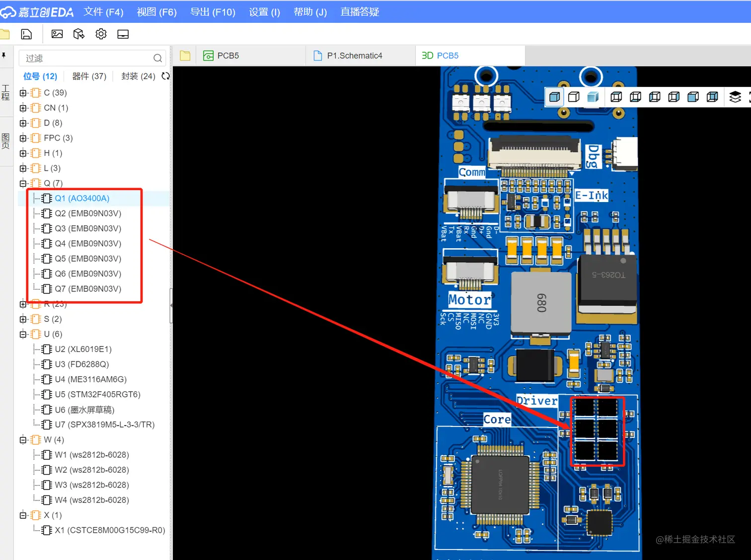Viewport: 751px width, 560px height.
Task: Select the solid-with-outline 3D display mode
Action: pos(555,97)
